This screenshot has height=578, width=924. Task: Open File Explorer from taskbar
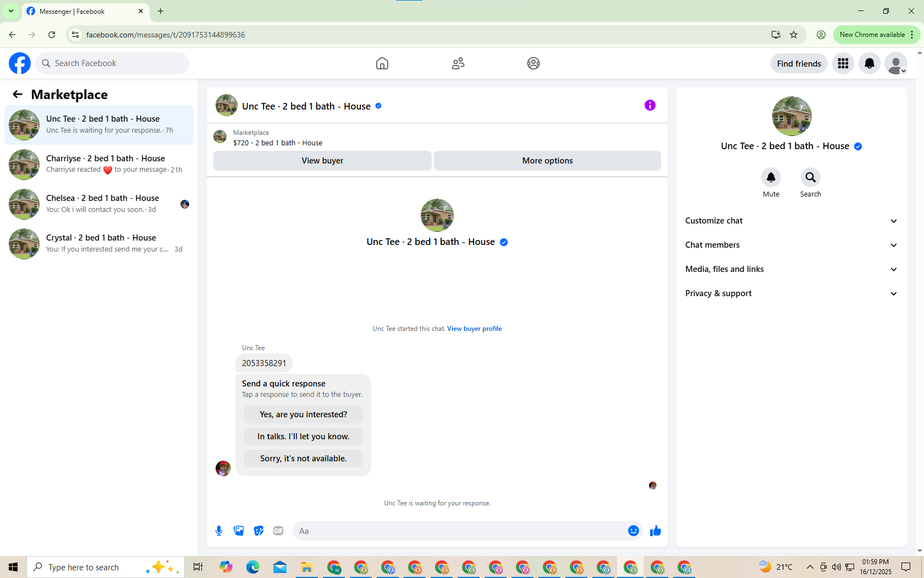coord(306,567)
